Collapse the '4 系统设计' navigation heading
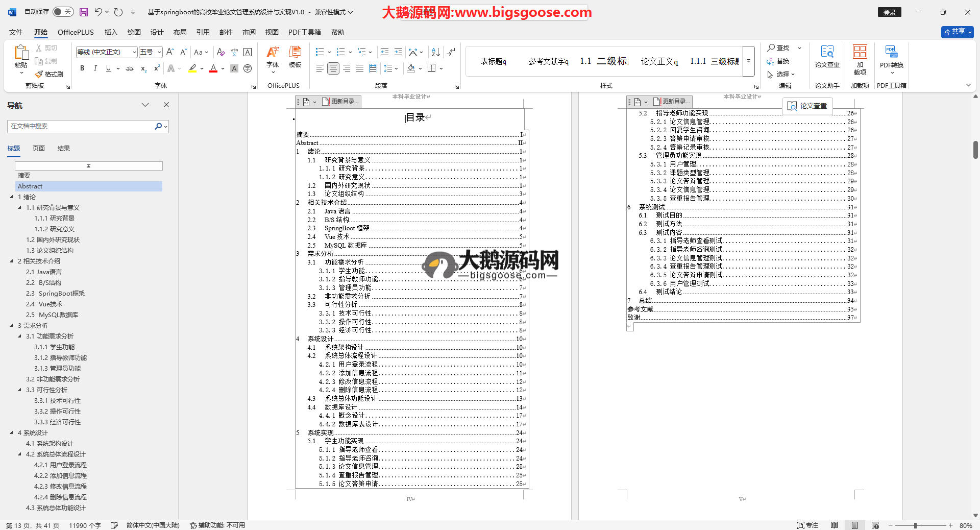This screenshot has height=530, width=980. point(12,433)
